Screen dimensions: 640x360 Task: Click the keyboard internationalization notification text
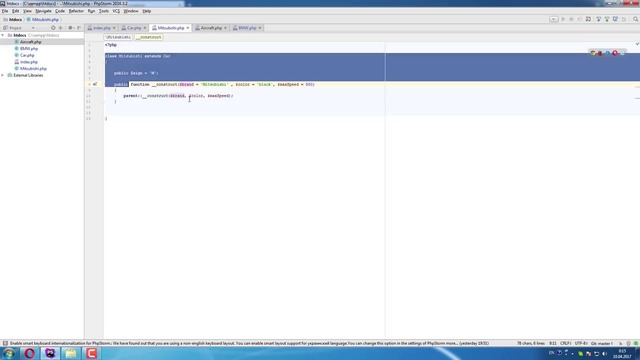(x=249, y=343)
